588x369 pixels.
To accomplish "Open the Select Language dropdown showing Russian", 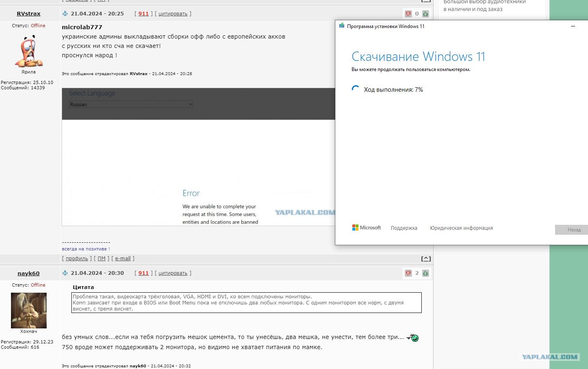I will coord(131,104).
